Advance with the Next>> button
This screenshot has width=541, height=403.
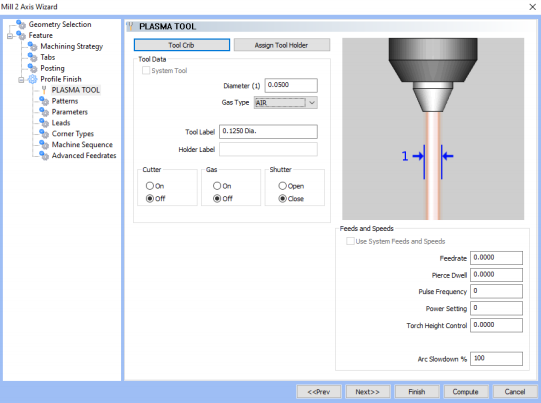coord(368,392)
